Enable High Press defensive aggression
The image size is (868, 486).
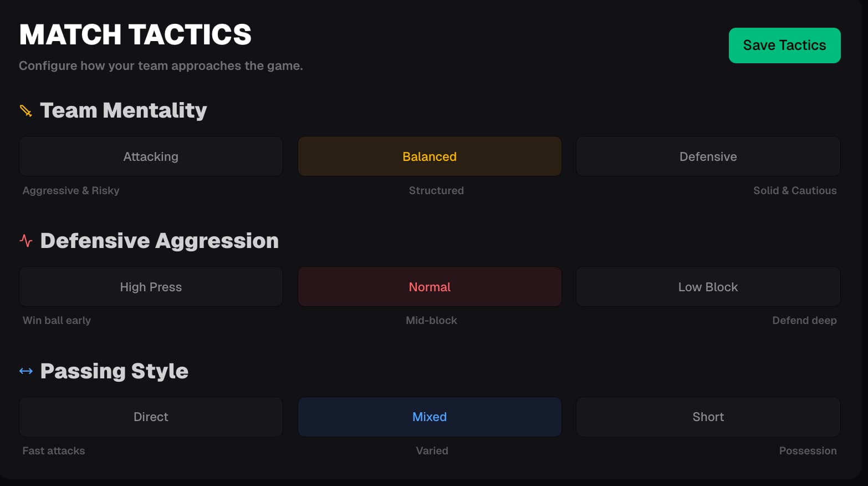point(151,287)
